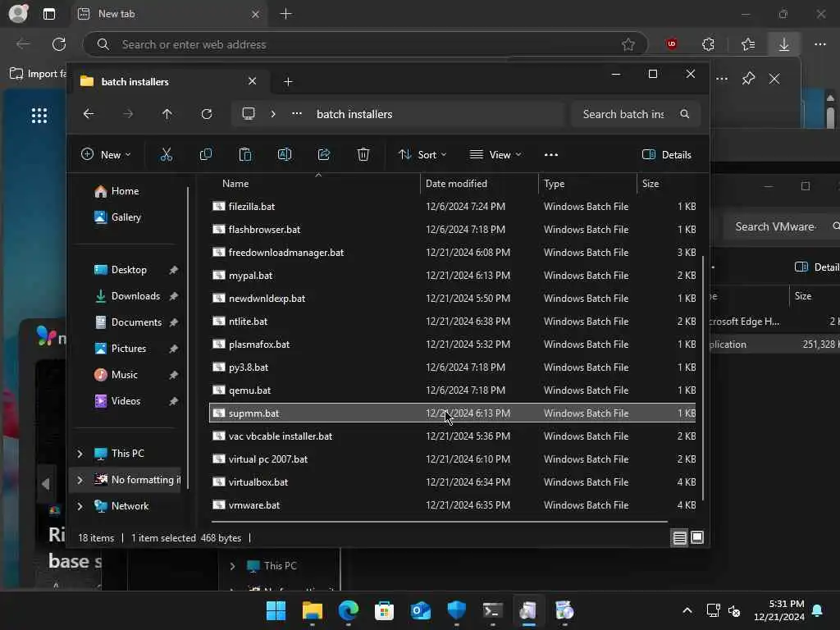Viewport: 840px width, 630px height.
Task: Open Edge Extensions puzzle icon
Action: pos(708,44)
